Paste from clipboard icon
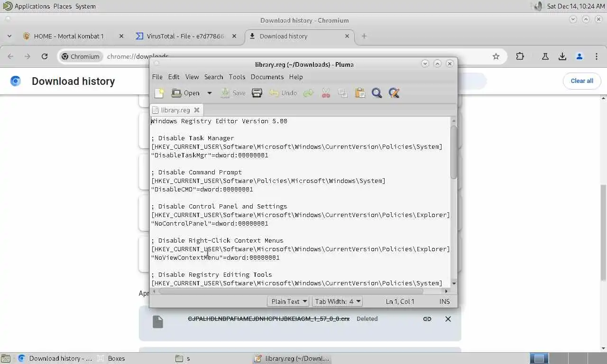Screen dimensions: 607x364 360,93
